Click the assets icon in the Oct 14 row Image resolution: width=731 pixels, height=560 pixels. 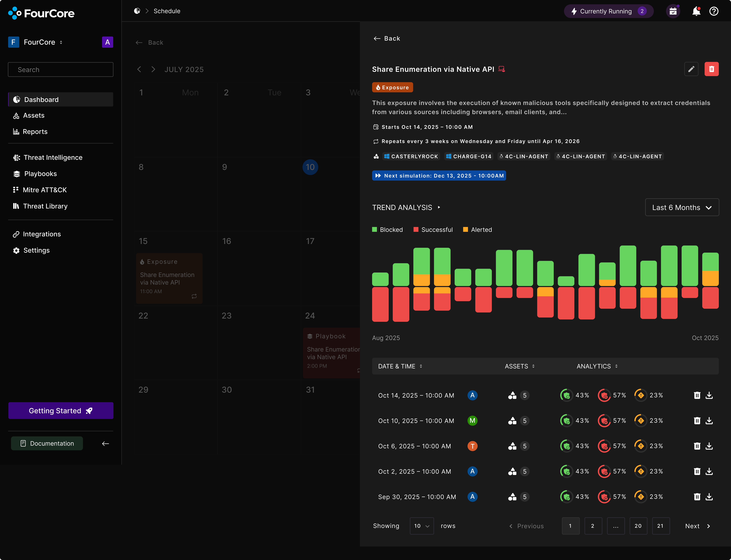tap(512, 395)
